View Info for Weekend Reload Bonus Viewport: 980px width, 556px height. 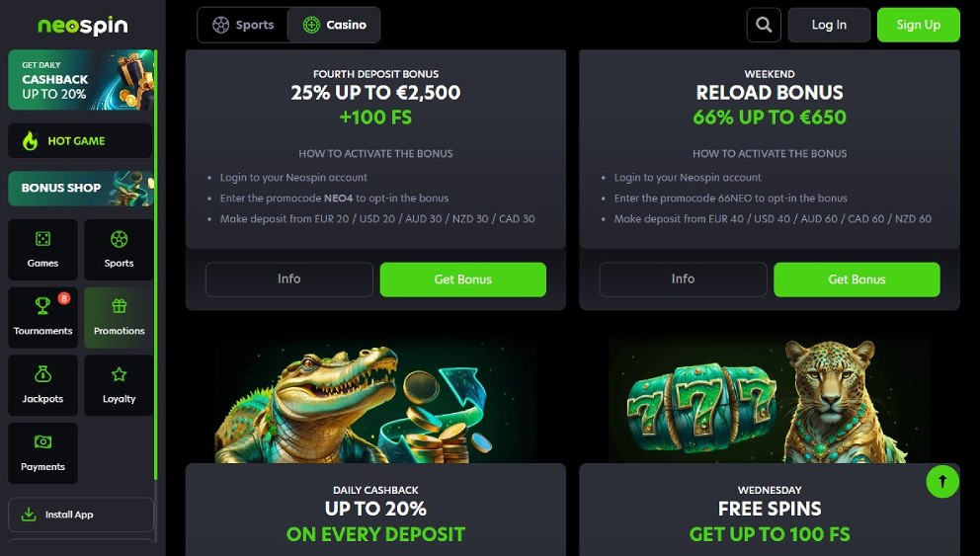683,279
